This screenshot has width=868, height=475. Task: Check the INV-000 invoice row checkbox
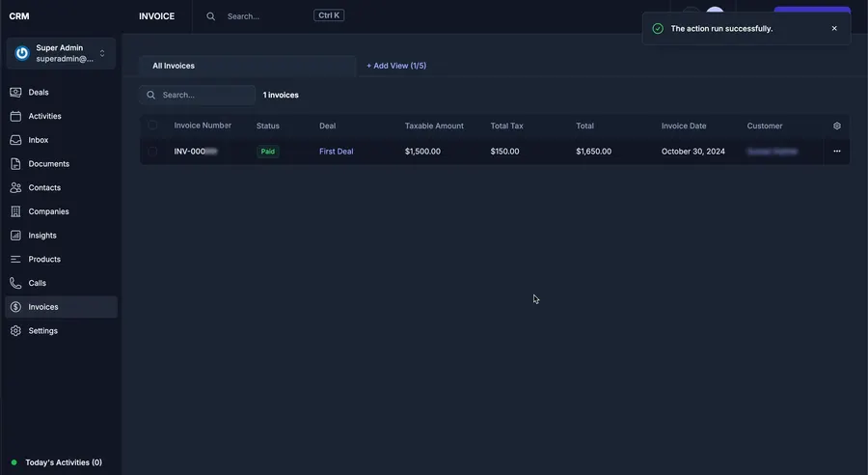point(152,151)
